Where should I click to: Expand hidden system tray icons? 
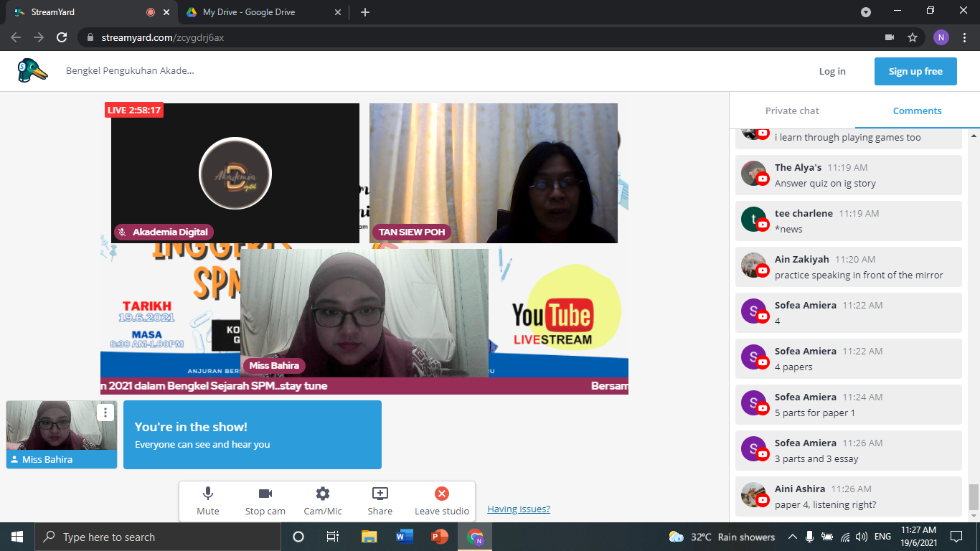(793, 537)
